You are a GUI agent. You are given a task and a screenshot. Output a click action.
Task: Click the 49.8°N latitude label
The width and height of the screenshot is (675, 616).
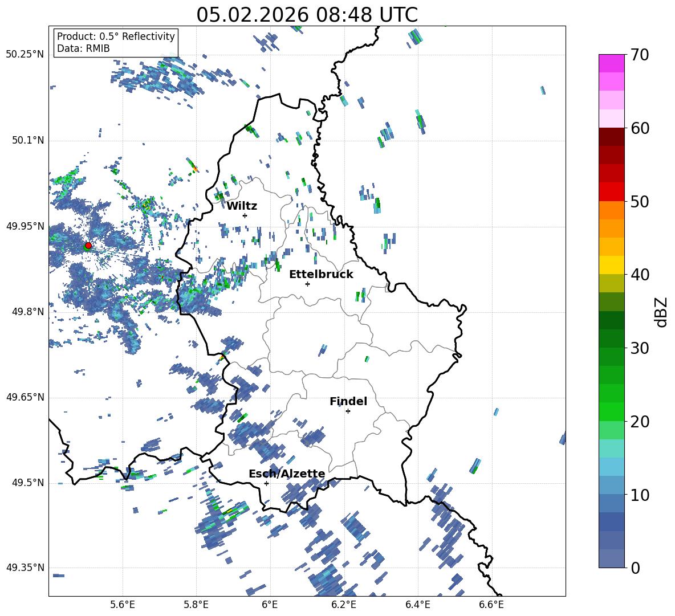coord(28,312)
